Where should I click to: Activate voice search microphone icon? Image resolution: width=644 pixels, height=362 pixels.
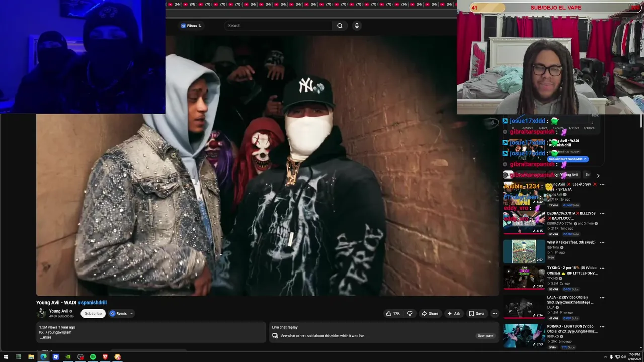coord(357,26)
